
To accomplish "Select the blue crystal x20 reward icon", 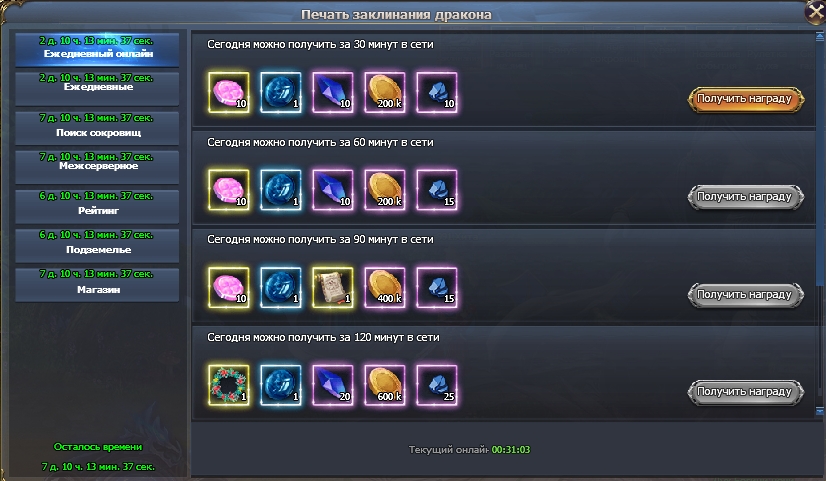I will [332, 385].
